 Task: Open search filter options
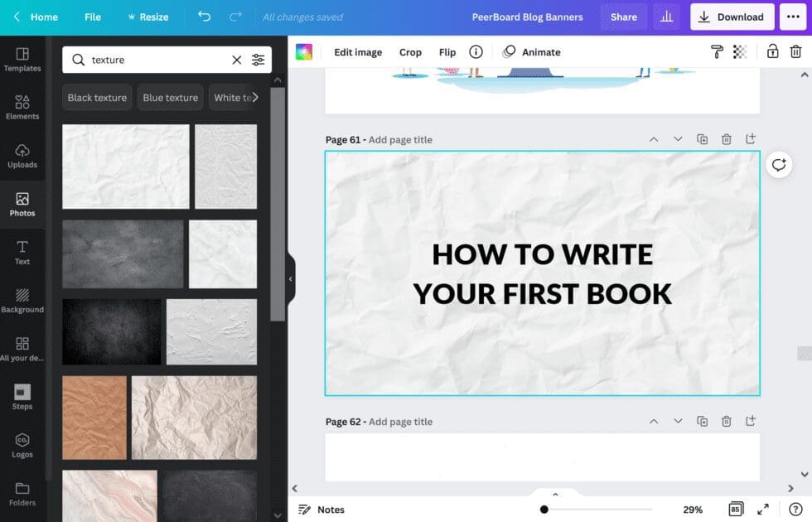click(258, 60)
